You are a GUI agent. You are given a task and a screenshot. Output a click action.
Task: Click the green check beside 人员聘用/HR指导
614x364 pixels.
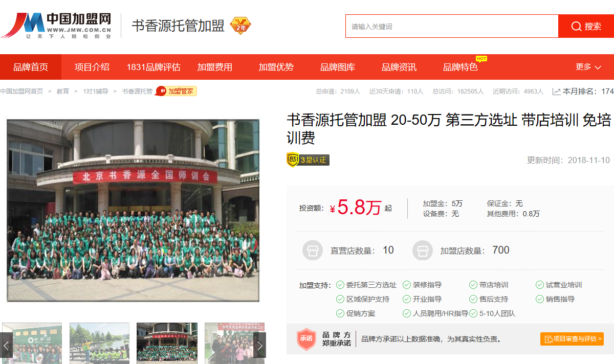tap(407, 313)
